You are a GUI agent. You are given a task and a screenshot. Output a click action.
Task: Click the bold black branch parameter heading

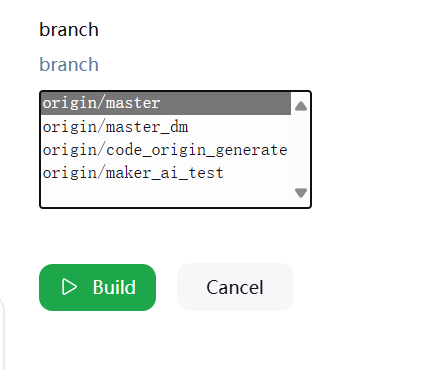pyautogui.click(x=69, y=30)
